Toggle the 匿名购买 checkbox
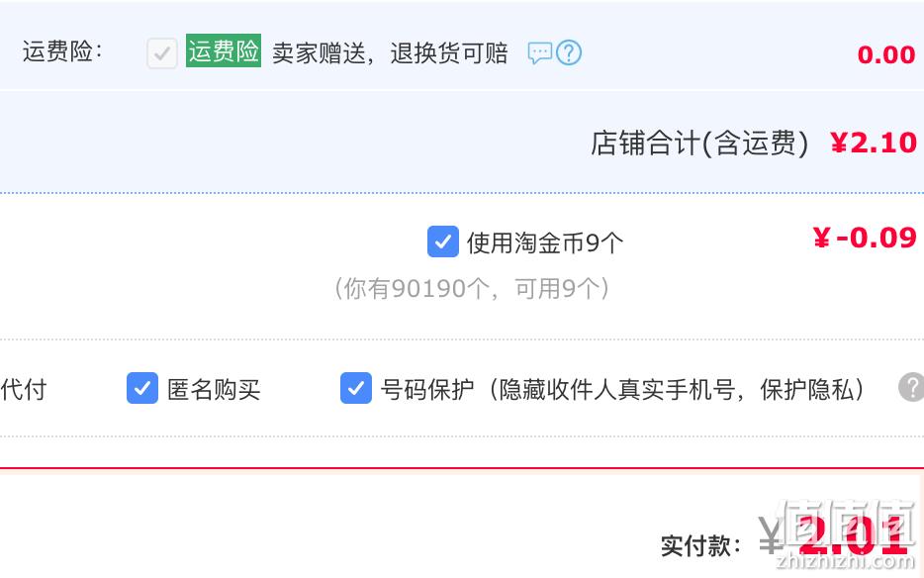924x578 pixels. click(x=142, y=388)
